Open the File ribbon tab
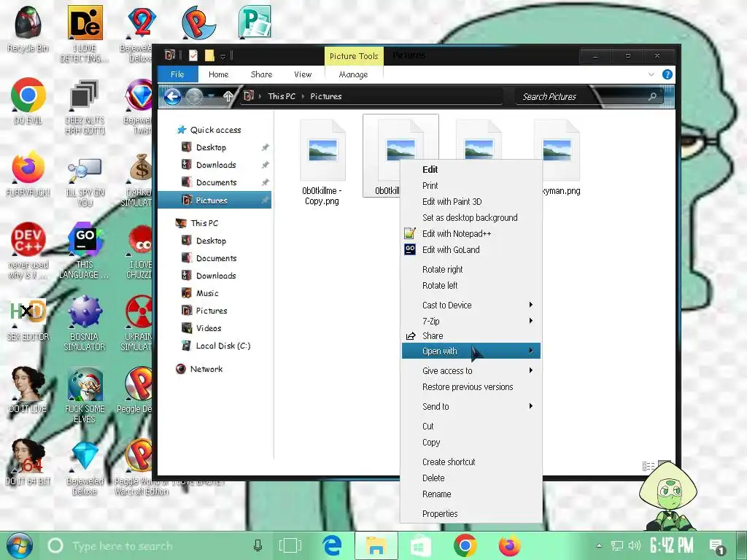Viewport: 747px width, 560px height. click(177, 74)
